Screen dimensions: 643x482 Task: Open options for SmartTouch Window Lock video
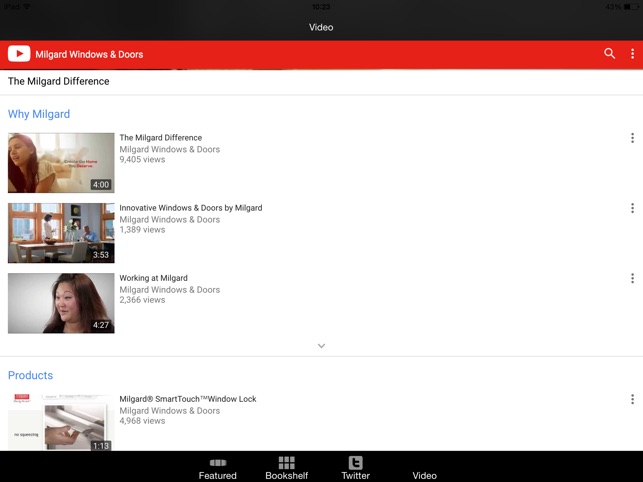[632, 399]
